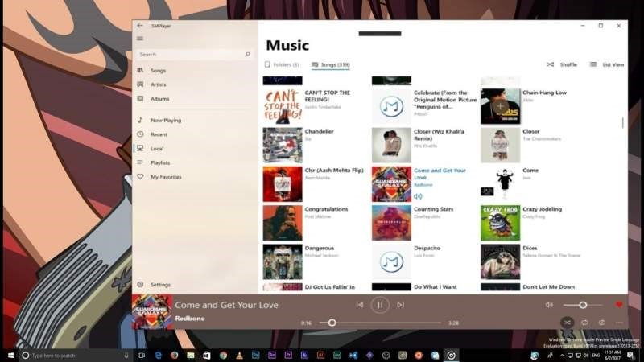Click the song progress seek bar
The image size is (644, 362).
click(380, 323)
